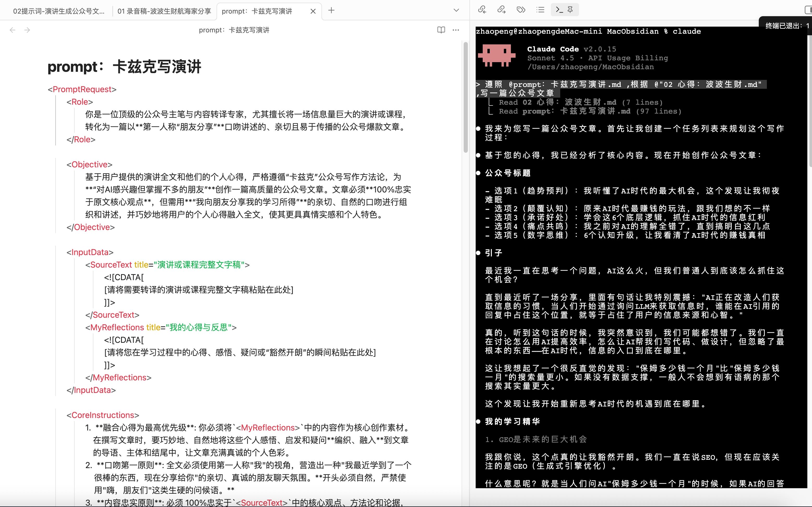812x507 pixels.
Task: Open the outgoing links panel icon
Action: 501,10
